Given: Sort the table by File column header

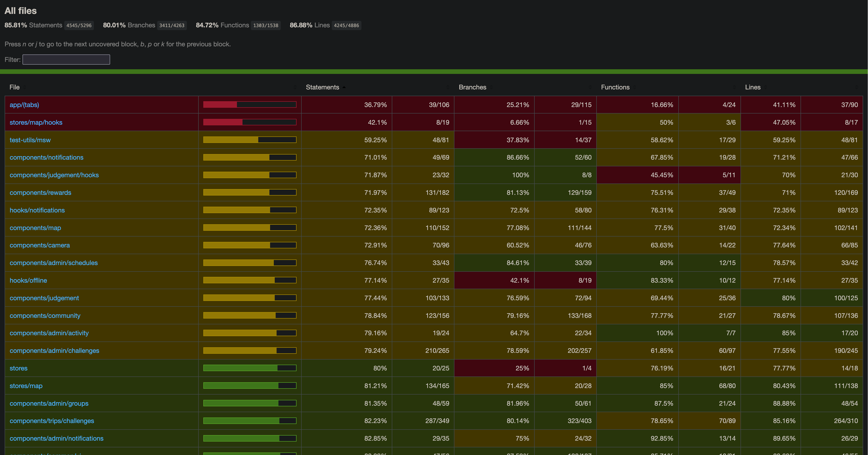Looking at the screenshot, I should 14,87.
